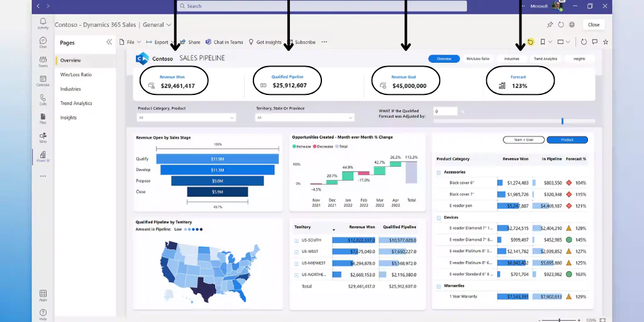Click Chat in Teams toolbar button
Image resolution: width=644 pixels, height=322 pixels.
225,42
